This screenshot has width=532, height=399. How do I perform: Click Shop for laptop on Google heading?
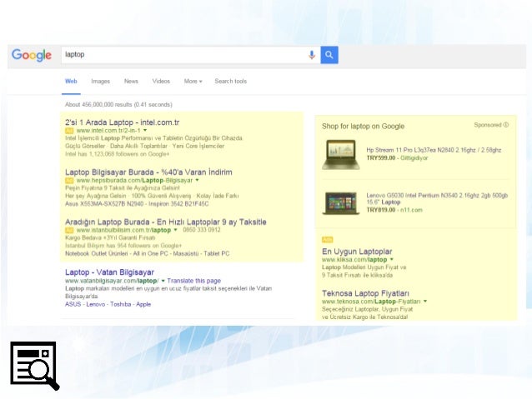click(x=363, y=126)
